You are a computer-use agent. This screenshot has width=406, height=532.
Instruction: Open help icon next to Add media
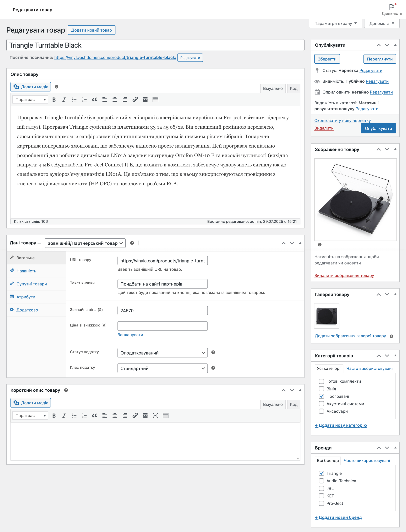point(56,87)
